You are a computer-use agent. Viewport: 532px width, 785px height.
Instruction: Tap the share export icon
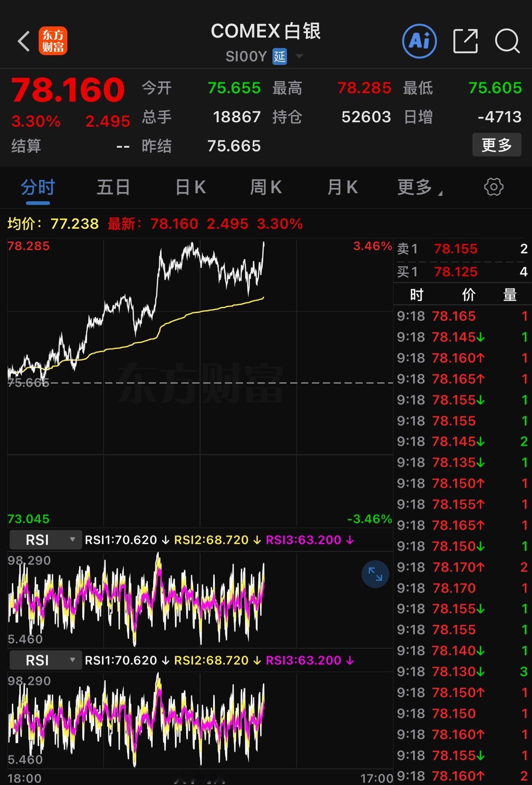click(x=465, y=41)
